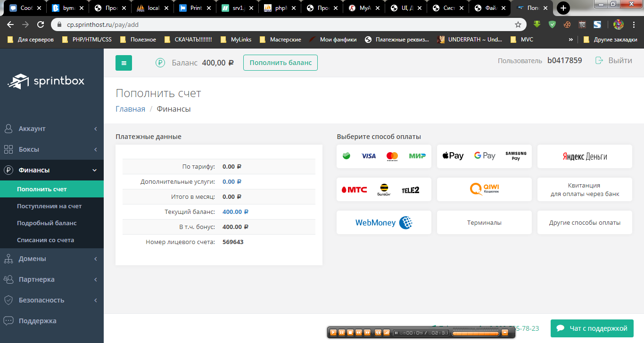644x343 pixels.
Task: Select Яндекс Деньги payment method
Action: pos(585,156)
